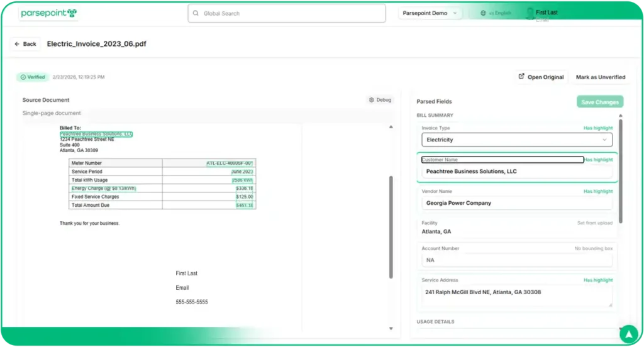
Task: Click the Customer Name input field
Action: tap(516, 171)
